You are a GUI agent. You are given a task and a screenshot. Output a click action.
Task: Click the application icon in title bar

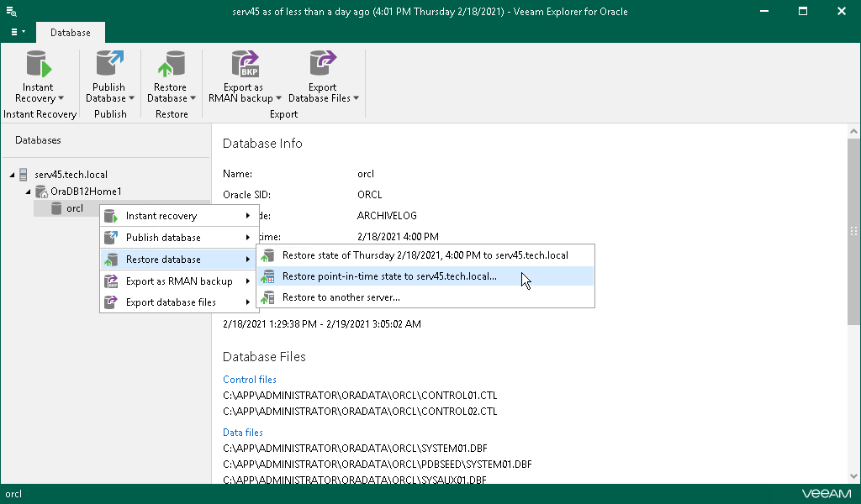11,11
